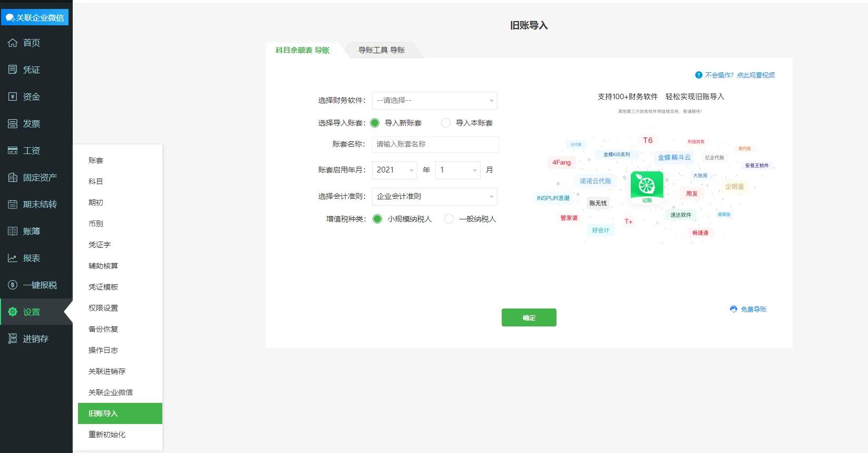
Task: Click the 凭证 voucher icon in sidebar
Action: coord(13,70)
